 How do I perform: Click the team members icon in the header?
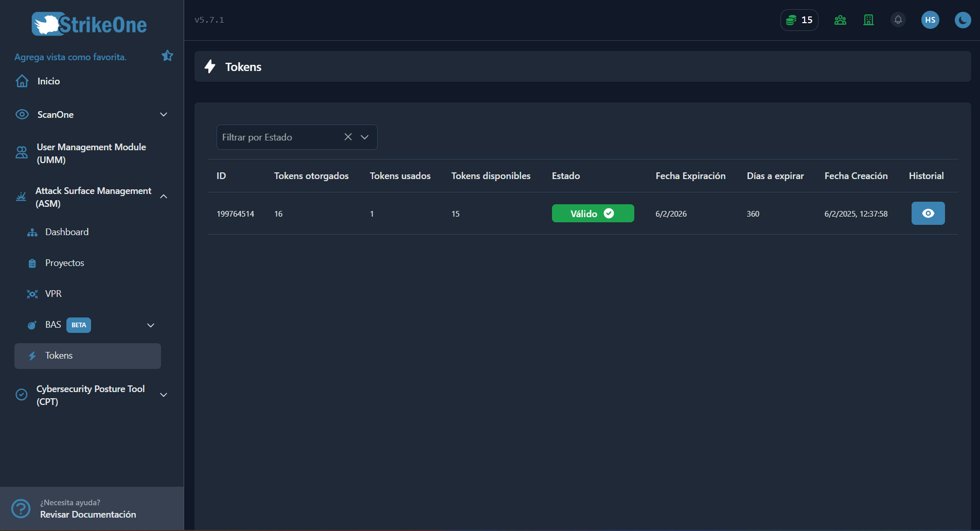pyautogui.click(x=840, y=20)
